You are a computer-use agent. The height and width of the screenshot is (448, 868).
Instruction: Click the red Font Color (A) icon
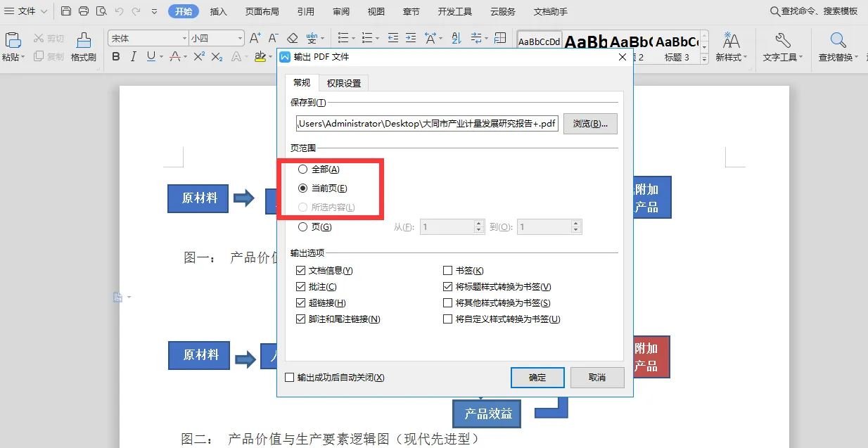coord(174,56)
